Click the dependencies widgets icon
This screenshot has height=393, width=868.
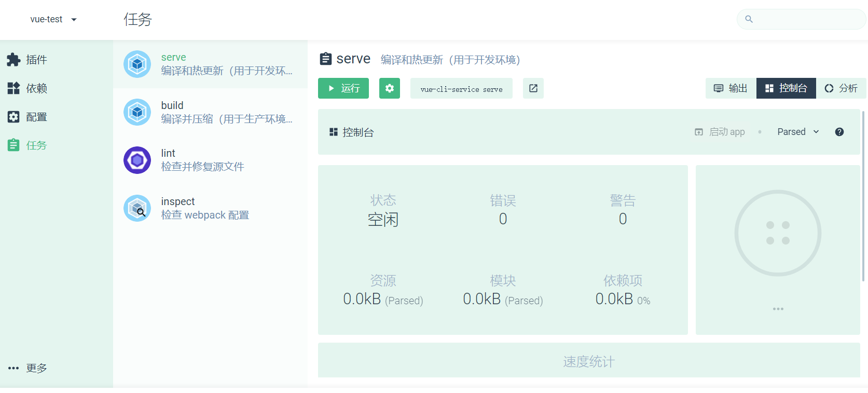click(13, 88)
